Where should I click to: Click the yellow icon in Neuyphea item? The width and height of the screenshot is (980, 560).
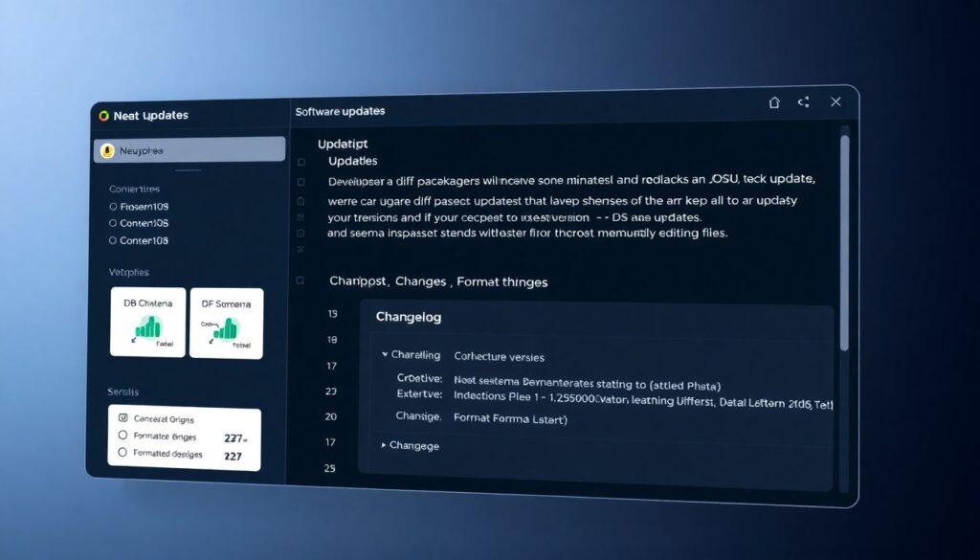(x=108, y=150)
